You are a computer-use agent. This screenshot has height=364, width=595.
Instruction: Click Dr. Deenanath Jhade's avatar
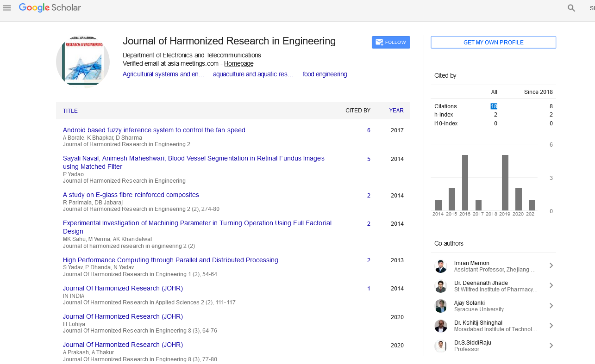click(441, 286)
